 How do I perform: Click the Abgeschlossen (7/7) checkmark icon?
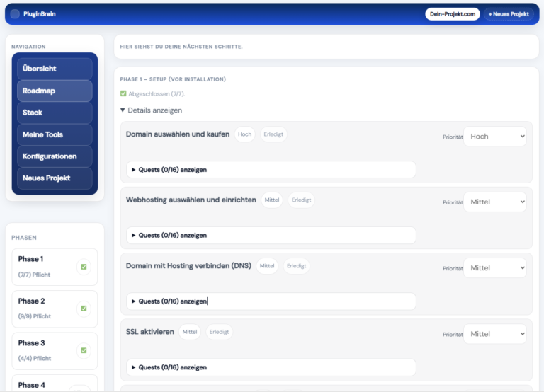[x=123, y=93]
